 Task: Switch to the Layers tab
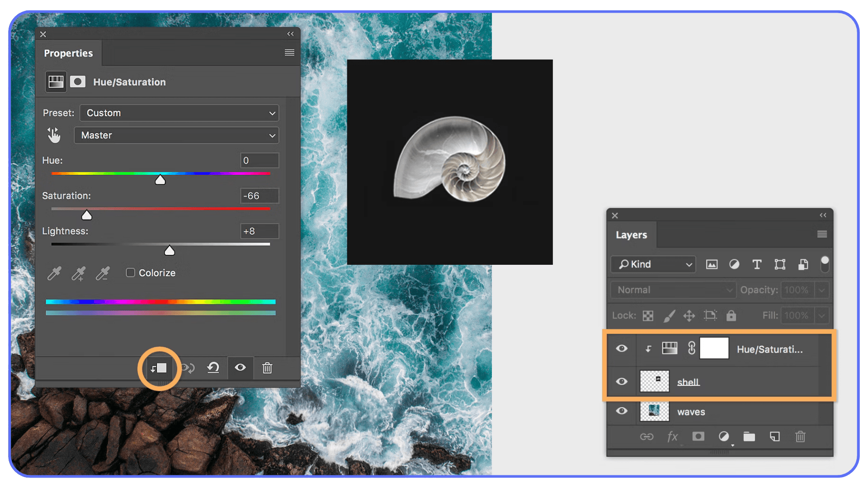[632, 235]
